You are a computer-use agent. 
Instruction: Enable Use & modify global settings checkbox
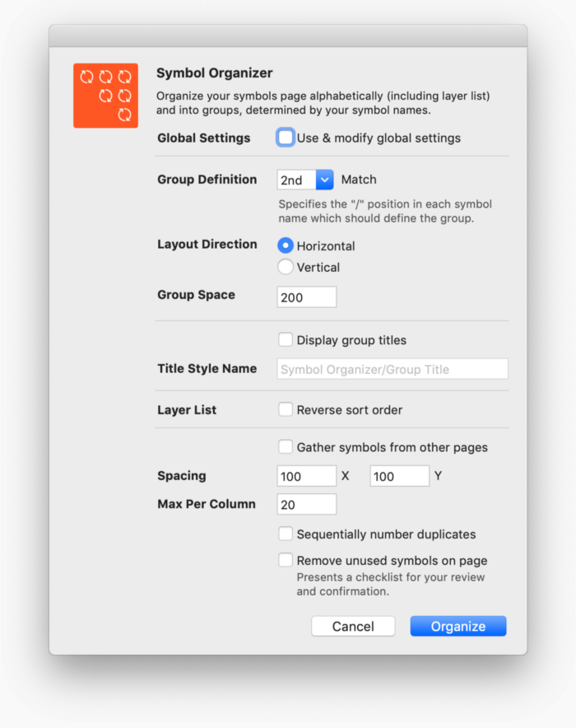pos(286,138)
